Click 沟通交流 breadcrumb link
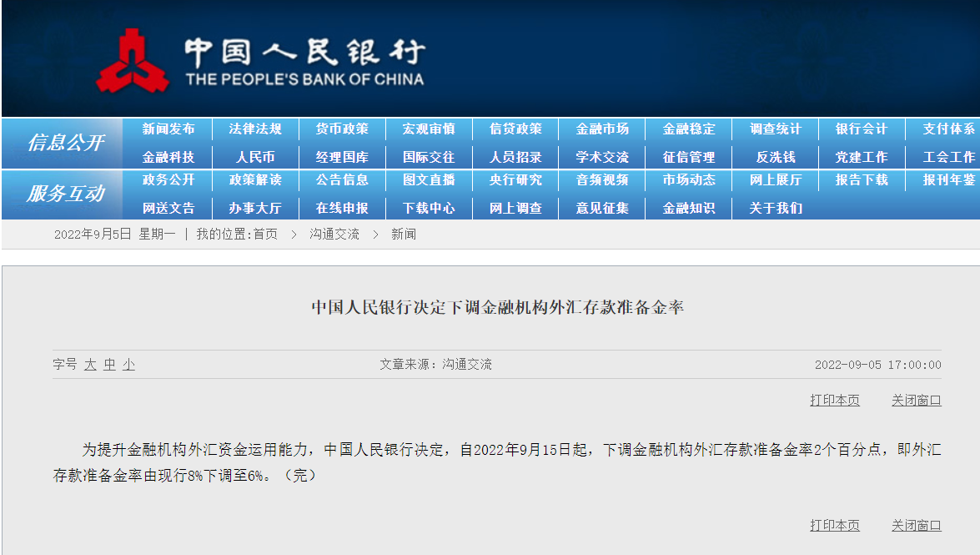Image resolution: width=980 pixels, height=555 pixels. coord(334,234)
